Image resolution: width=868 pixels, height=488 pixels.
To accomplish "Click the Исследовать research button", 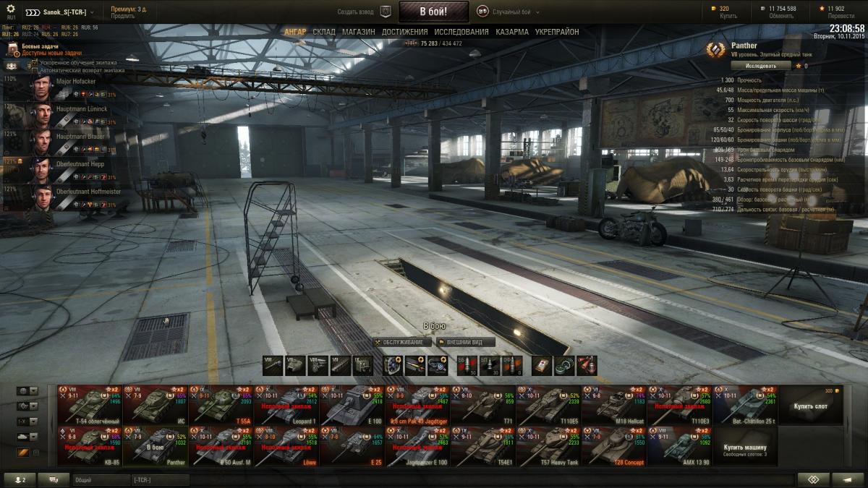I will click(x=760, y=65).
